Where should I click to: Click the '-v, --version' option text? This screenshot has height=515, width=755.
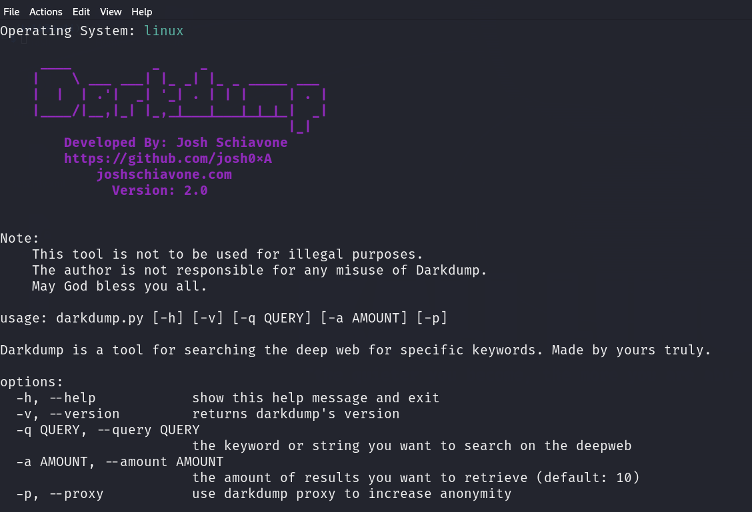(68, 413)
